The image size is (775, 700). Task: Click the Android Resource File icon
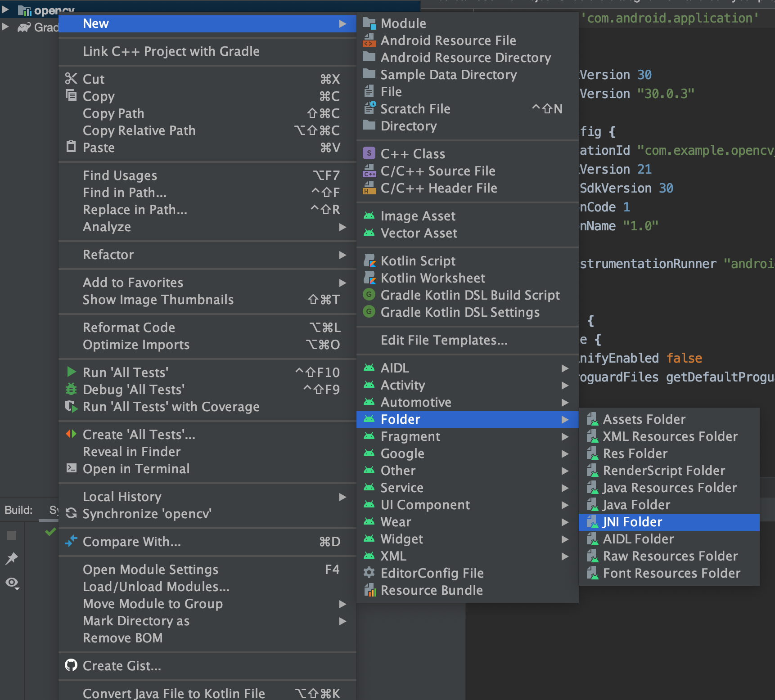pos(369,40)
